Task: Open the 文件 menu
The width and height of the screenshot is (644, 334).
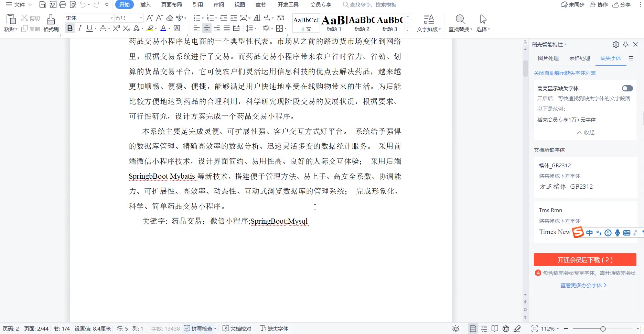Action: click(x=19, y=4)
